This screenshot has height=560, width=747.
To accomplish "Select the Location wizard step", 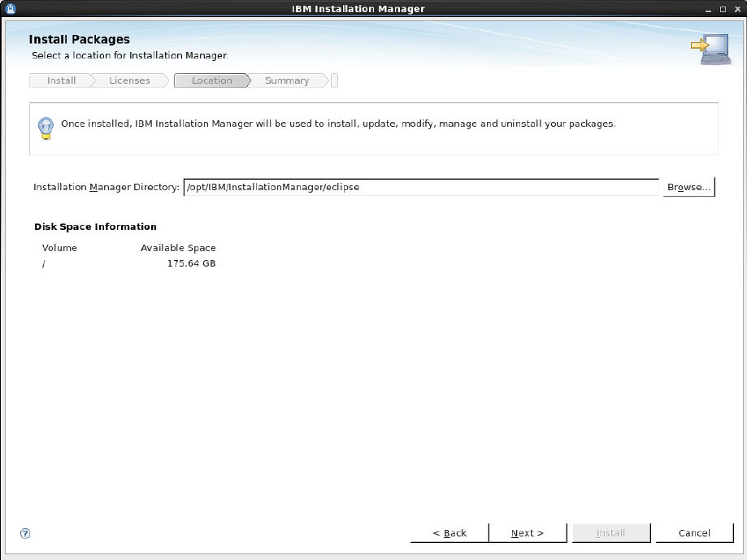I will (x=211, y=80).
